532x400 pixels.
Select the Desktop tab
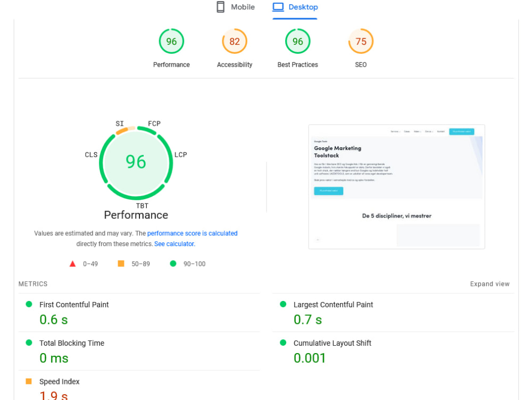pyautogui.click(x=295, y=7)
